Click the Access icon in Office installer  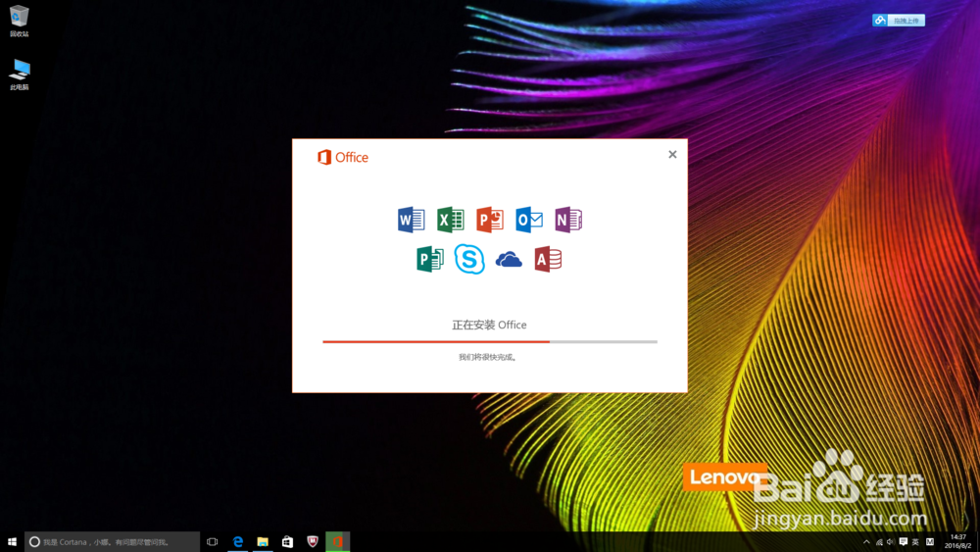click(x=548, y=259)
